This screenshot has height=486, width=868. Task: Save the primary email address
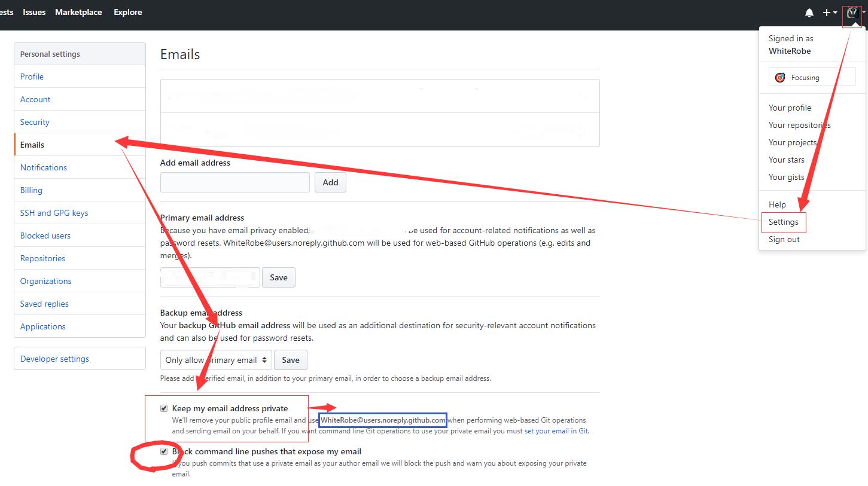279,277
